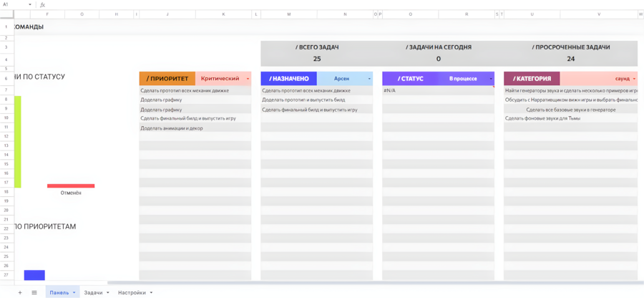Select the / КАТЕГОРИЯ header cell

[532, 79]
